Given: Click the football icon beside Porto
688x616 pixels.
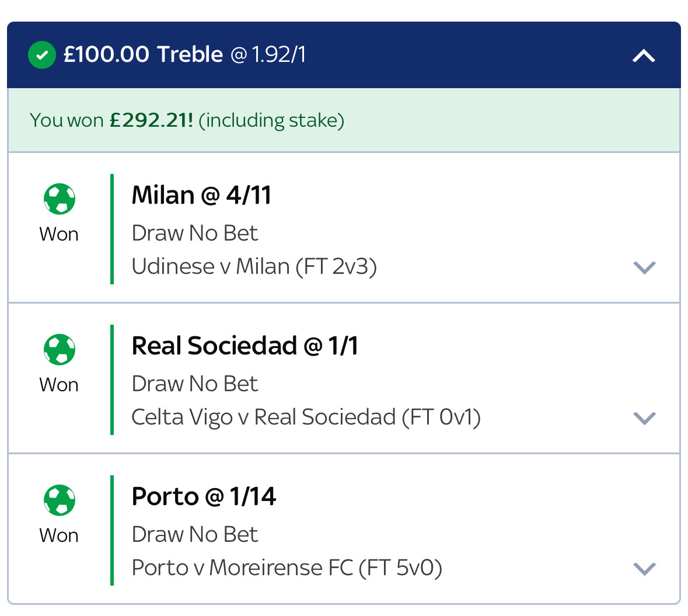Looking at the screenshot, I should 60,500.
